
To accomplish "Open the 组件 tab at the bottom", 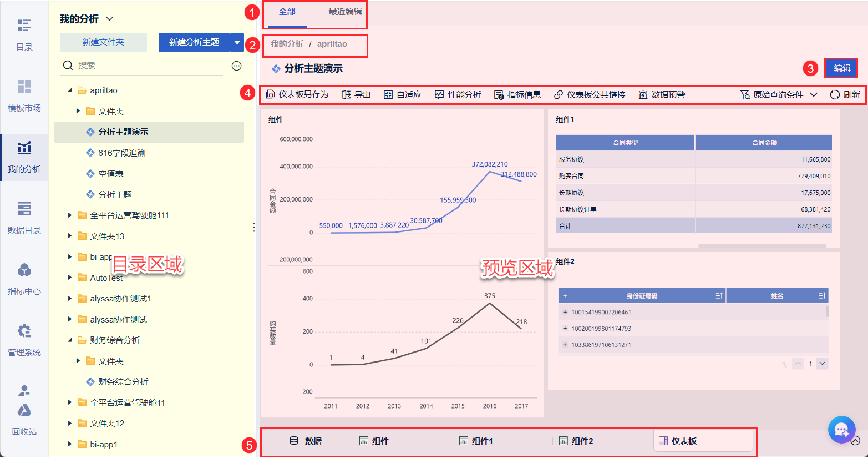I will (374, 441).
